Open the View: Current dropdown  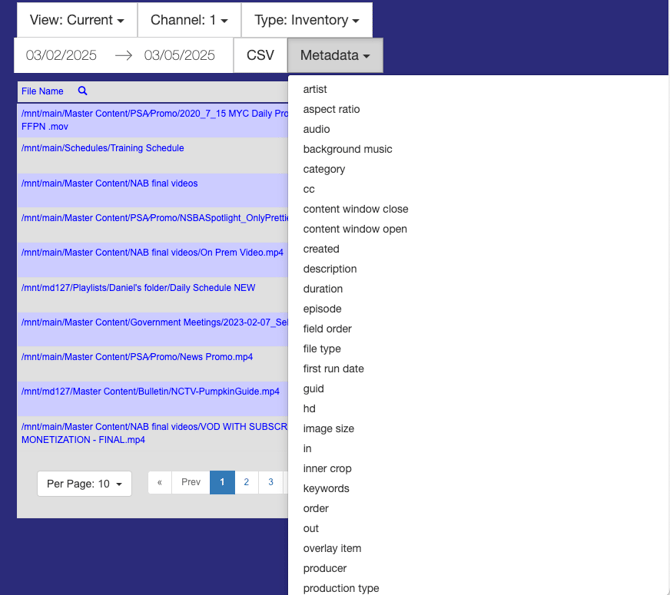click(x=77, y=20)
